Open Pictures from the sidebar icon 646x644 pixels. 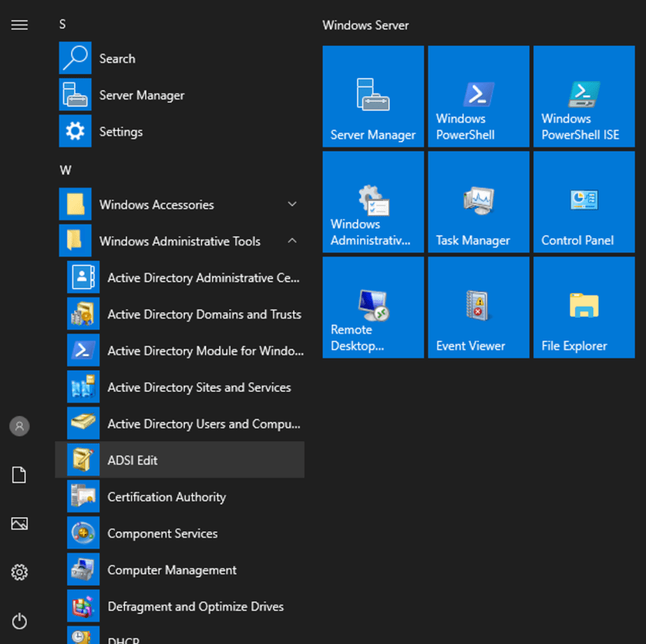[20, 523]
